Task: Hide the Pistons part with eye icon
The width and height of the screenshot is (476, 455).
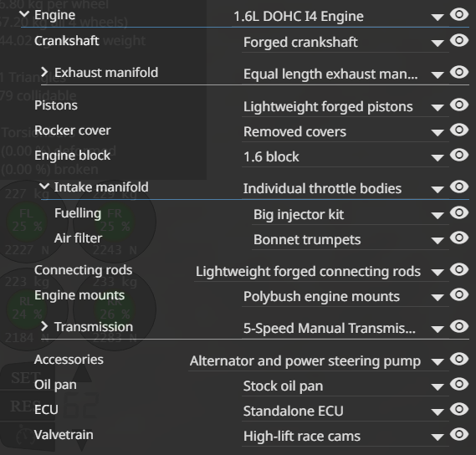Action: coord(459,105)
